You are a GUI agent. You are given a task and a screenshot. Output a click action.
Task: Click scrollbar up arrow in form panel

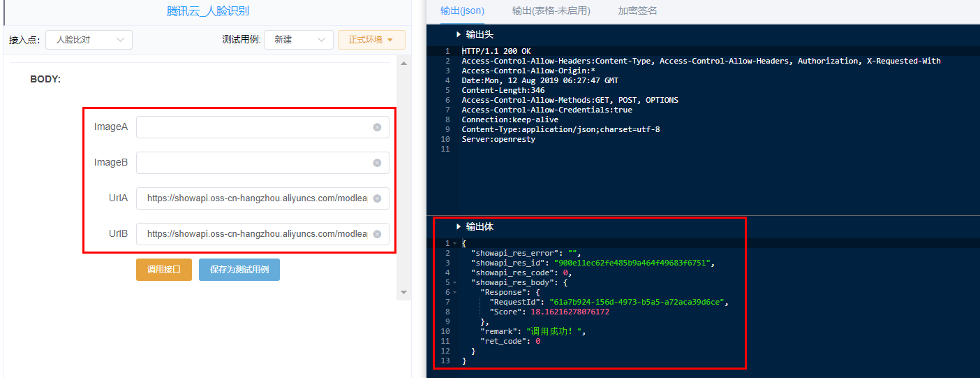coord(403,64)
